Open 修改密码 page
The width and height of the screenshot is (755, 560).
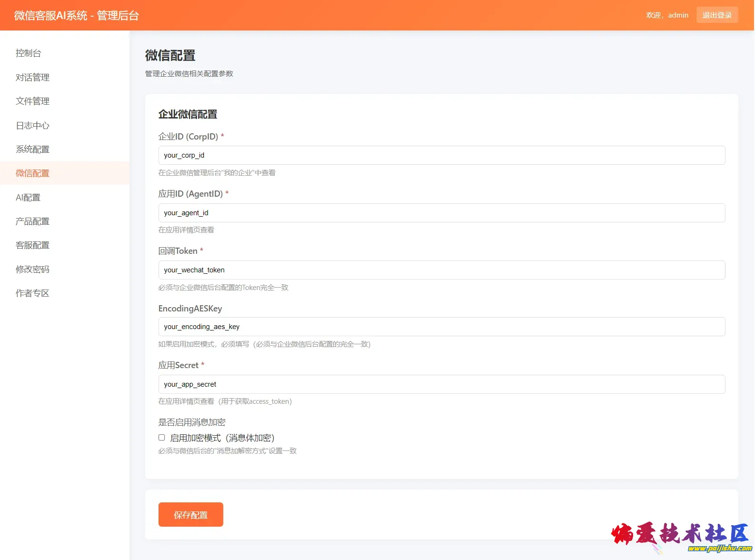[x=32, y=269]
